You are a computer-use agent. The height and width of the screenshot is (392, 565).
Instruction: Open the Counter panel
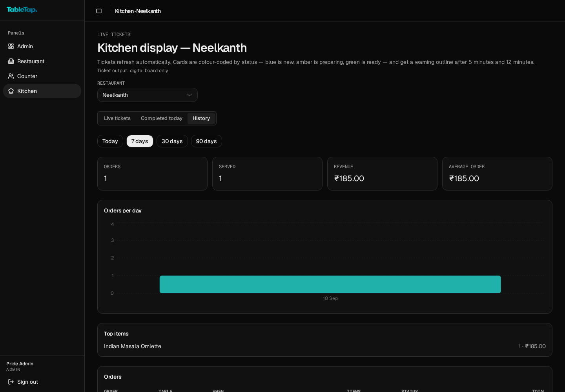pos(42,76)
